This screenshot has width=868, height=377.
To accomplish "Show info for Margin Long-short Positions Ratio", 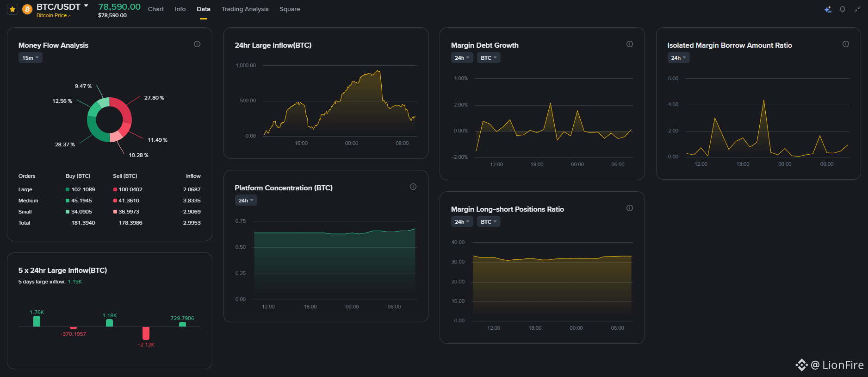I will click(x=630, y=208).
